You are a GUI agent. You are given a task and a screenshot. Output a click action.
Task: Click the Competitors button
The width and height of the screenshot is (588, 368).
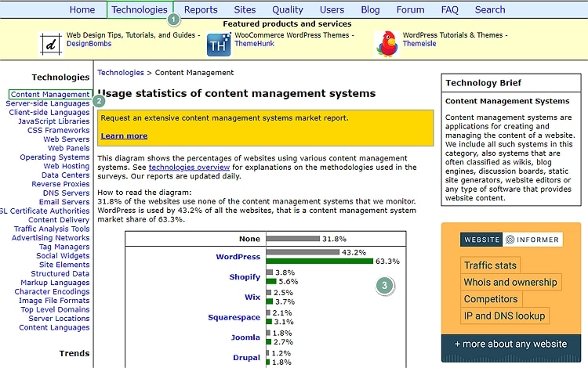pyautogui.click(x=491, y=299)
